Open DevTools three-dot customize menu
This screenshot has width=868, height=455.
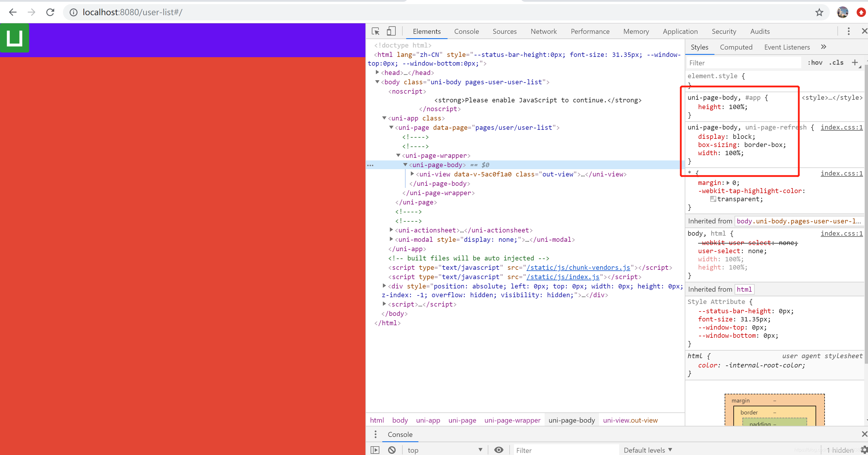pos(848,32)
